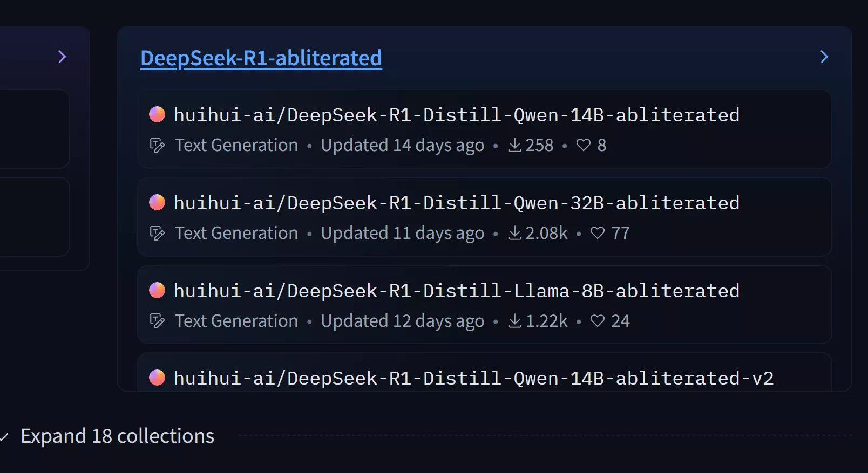Viewport: 868px width, 473px height.
Task: Open the DeepSeek-R1-abliterated collection chevron on the right
Action: 824,57
